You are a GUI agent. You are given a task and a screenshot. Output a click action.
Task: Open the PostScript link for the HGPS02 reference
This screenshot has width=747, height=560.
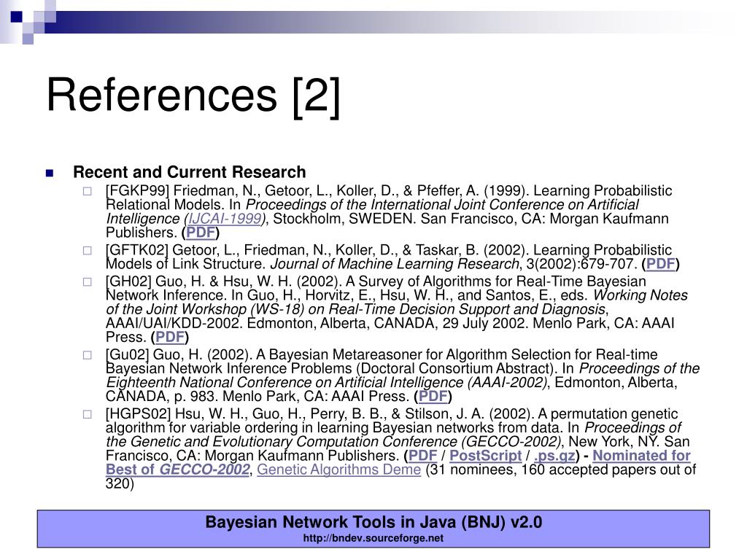point(485,456)
